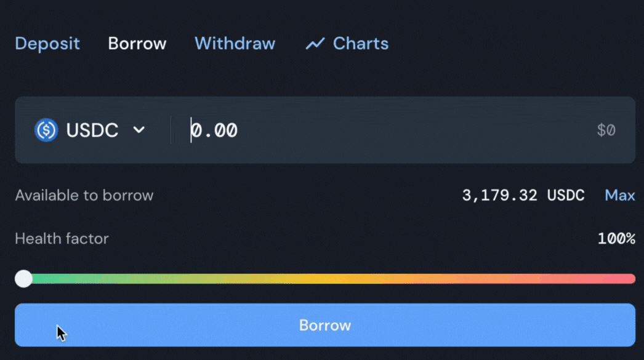Click the Max link
644x360 pixels.
[x=620, y=196]
